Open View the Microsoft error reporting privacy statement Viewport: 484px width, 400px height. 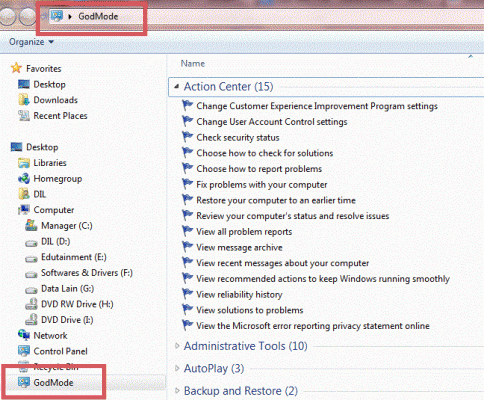click(x=313, y=326)
